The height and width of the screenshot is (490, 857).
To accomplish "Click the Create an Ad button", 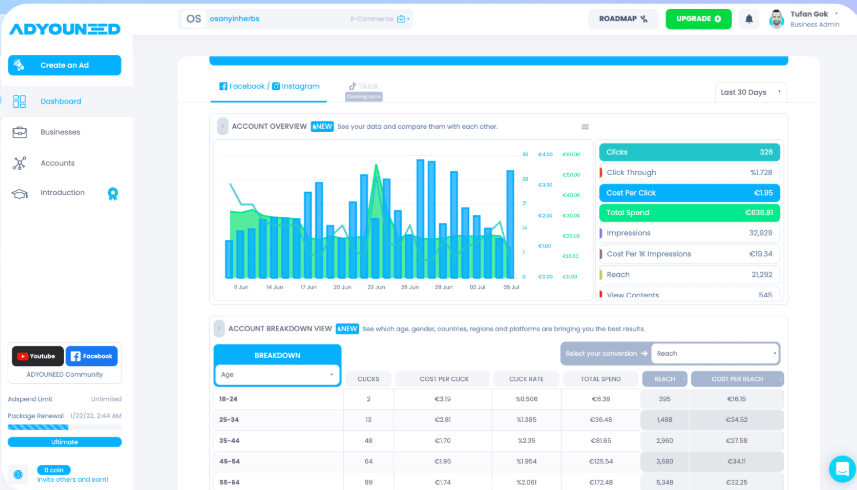I will 64,65.
